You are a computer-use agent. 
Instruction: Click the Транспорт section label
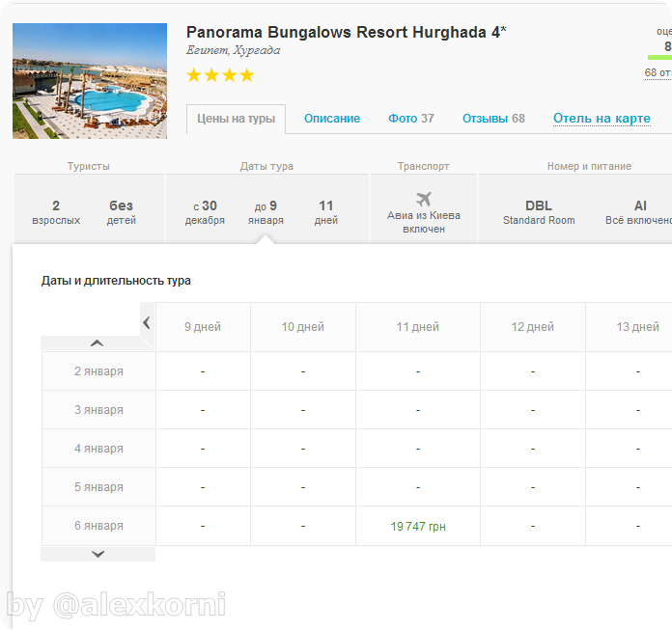point(424,166)
